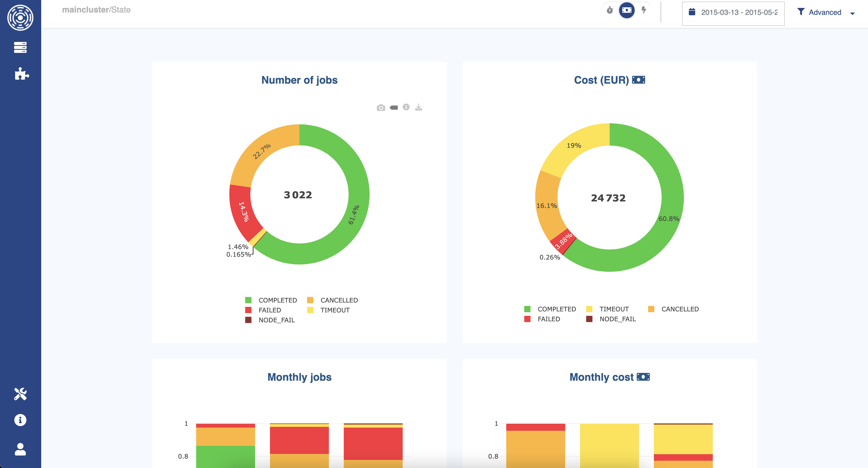
Task: Click the date range input field
Action: click(739, 13)
